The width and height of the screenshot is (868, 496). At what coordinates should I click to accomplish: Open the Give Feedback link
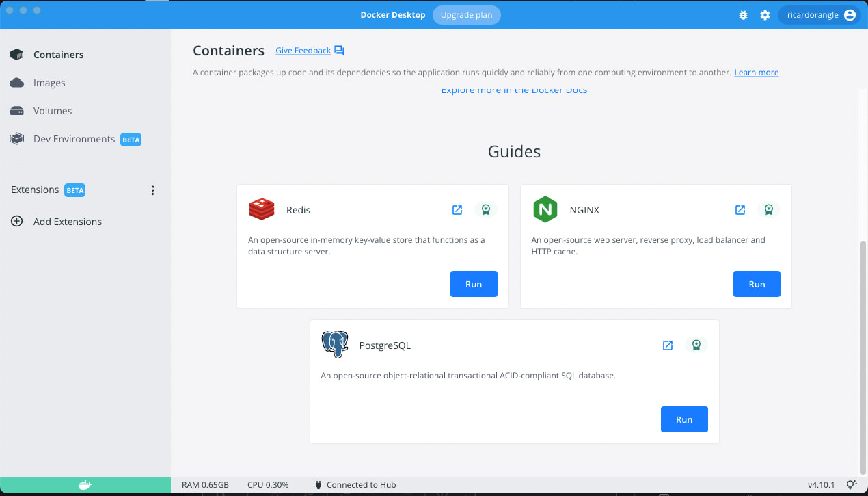point(303,51)
